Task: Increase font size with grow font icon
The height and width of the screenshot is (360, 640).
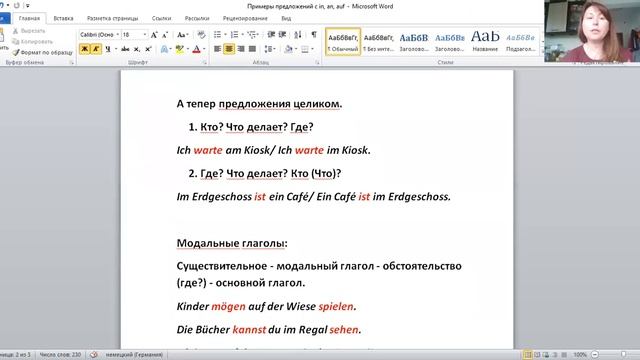Action: 154,35
